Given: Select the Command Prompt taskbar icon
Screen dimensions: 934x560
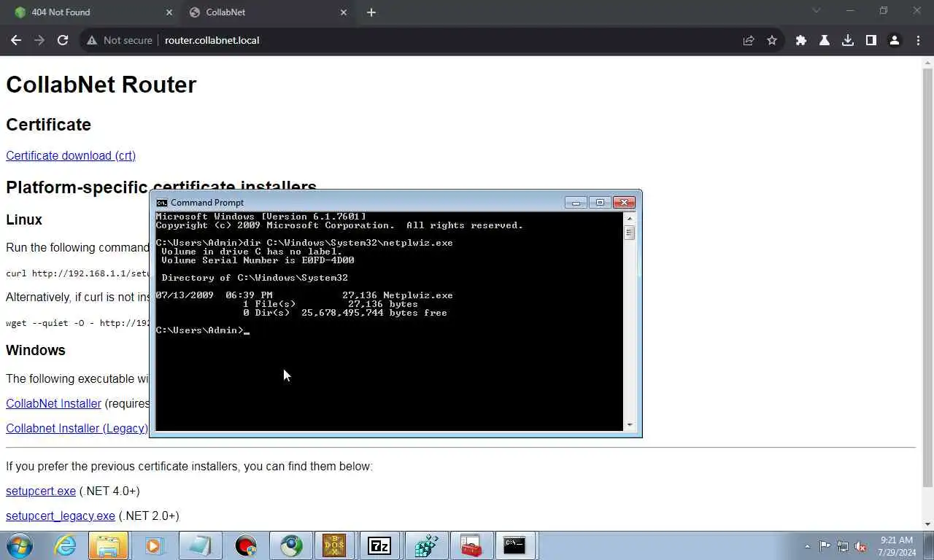Looking at the screenshot, I should click(x=515, y=545).
